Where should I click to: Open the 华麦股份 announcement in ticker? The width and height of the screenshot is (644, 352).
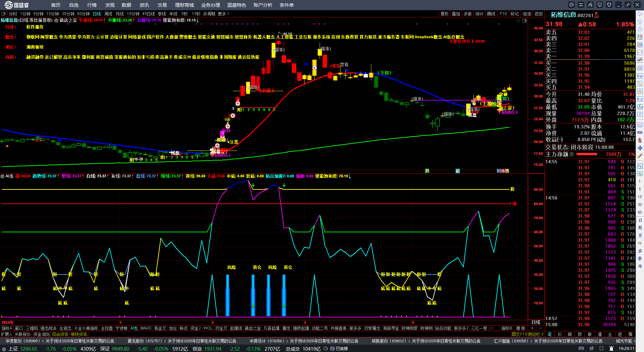tap(60, 341)
